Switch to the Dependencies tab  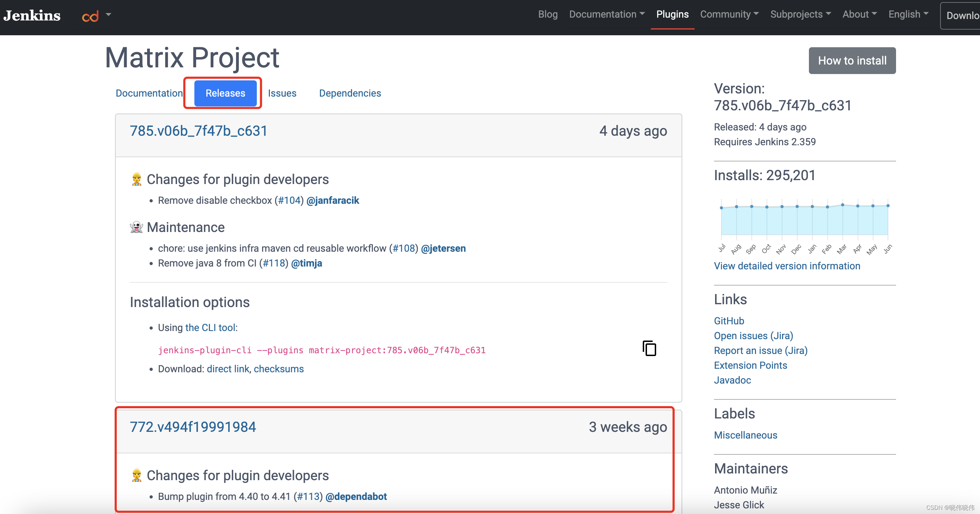pyautogui.click(x=350, y=93)
